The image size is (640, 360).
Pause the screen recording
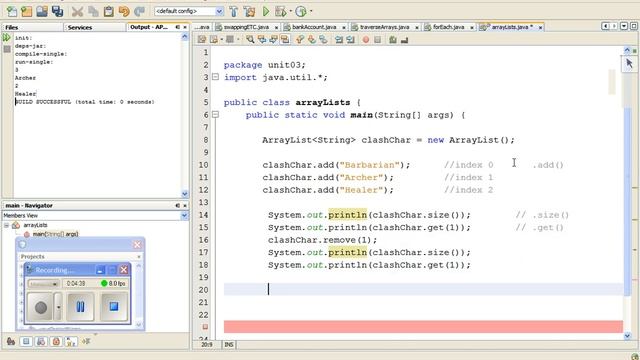coord(80,307)
